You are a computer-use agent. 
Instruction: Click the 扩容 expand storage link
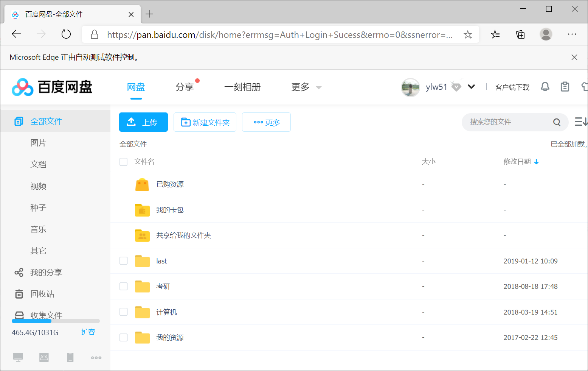tap(88, 332)
